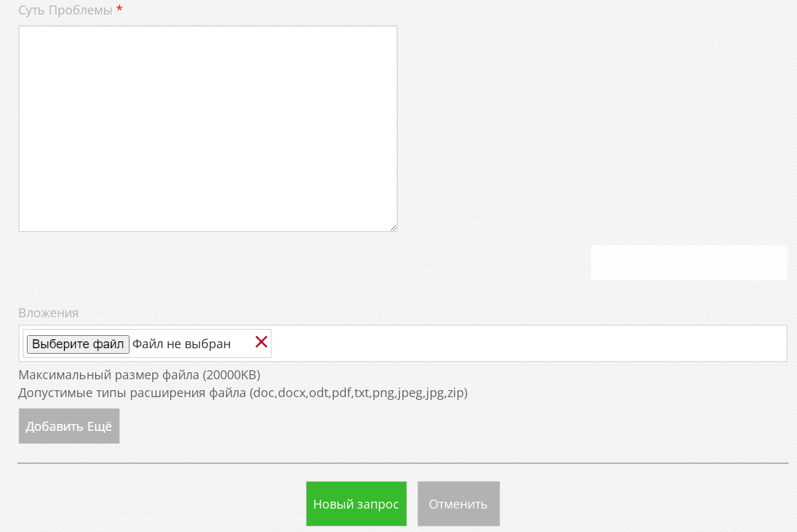Click the textarea resize handle corner
The image size is (797, 532).
point(393,227)
